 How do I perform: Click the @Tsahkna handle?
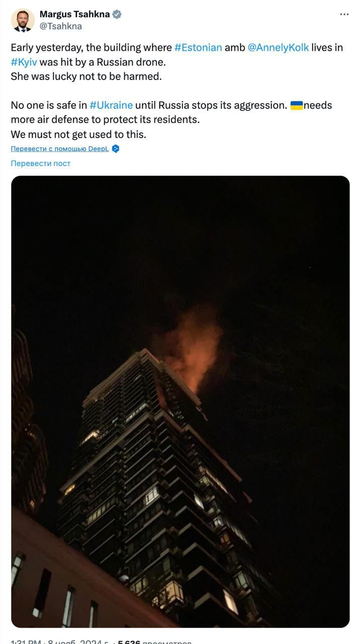(x=60, y=26)
